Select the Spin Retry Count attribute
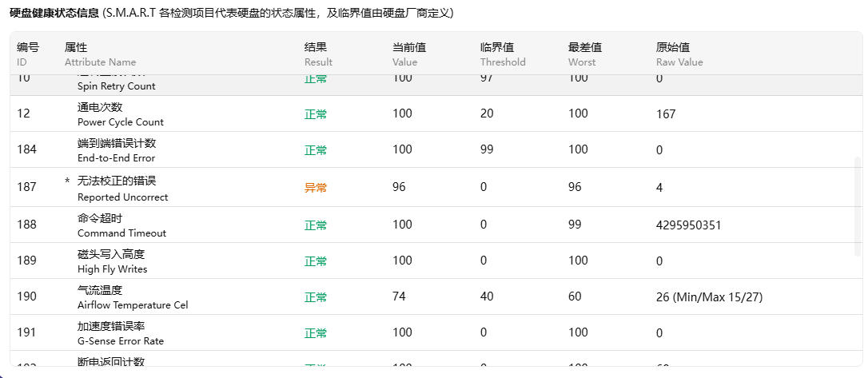 click(x=436, y=85)
